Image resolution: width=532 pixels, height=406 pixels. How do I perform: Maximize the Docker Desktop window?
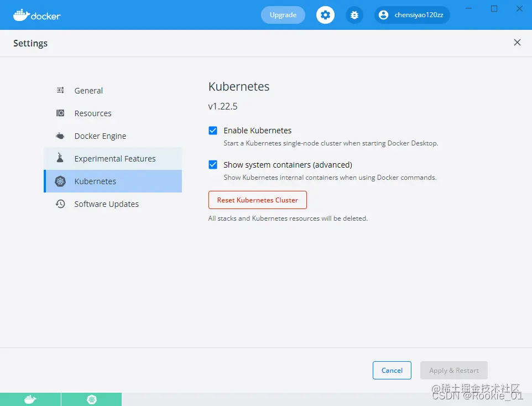point(494,8)
